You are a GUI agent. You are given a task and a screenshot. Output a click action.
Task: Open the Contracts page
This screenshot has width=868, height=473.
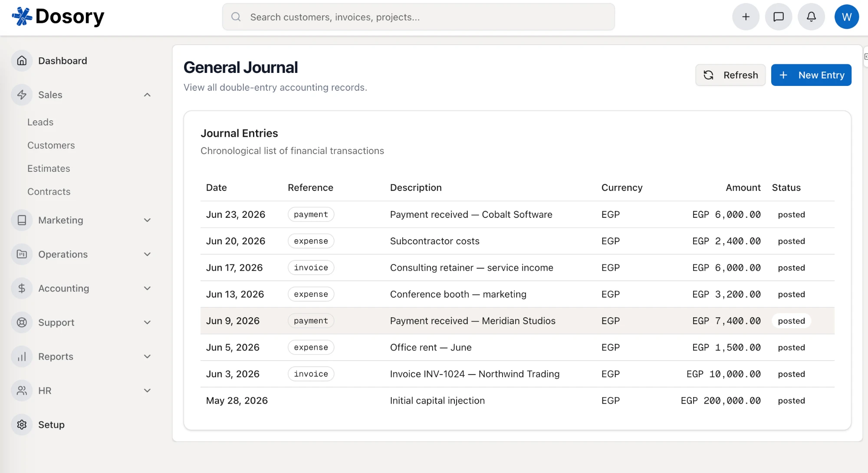pyautogui.click(x=49, y=192)
